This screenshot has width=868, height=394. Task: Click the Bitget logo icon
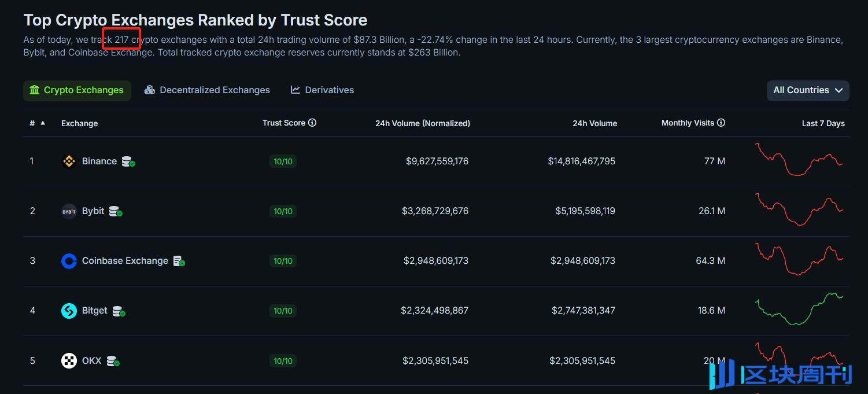tap(69, 311)
